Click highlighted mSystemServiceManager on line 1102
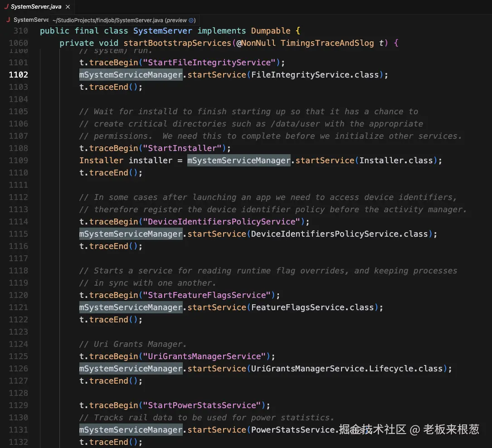 pyautogui.click(x=131, y=75)
